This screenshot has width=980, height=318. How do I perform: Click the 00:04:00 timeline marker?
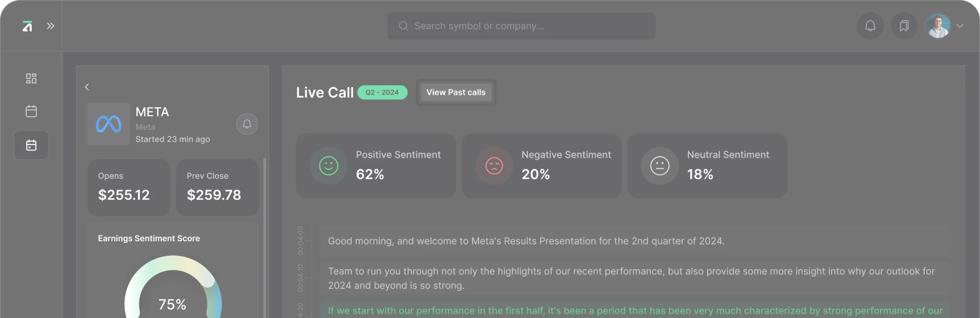coord(300,240)
